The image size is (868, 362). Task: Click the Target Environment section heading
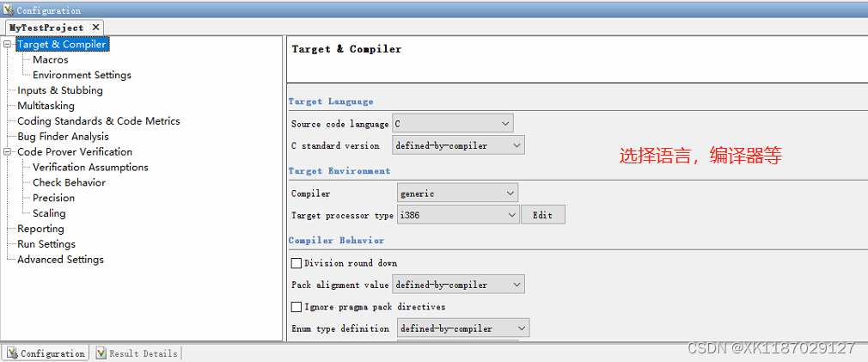339,171
